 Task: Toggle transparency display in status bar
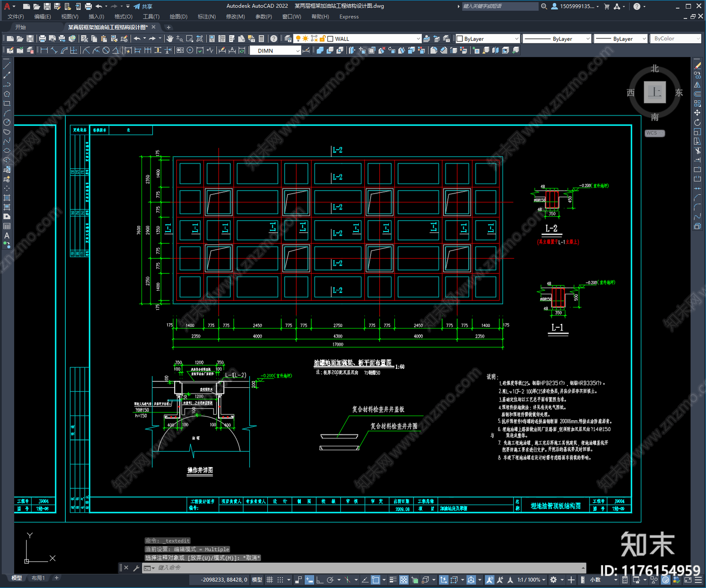[404, 580]
